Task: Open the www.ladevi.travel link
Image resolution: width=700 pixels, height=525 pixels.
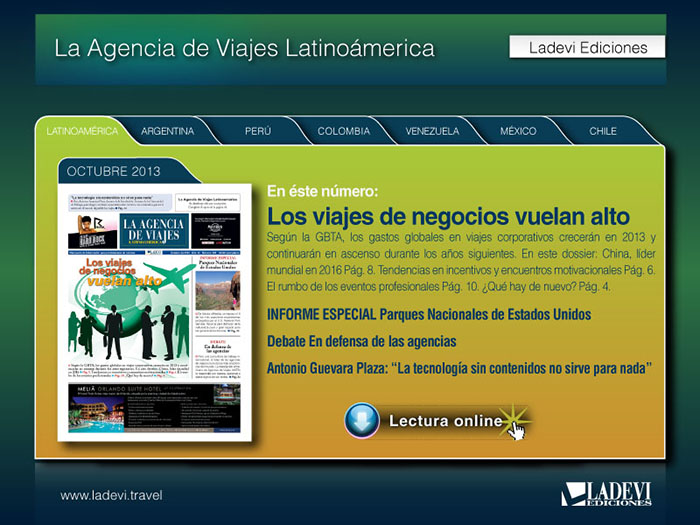Action: tap(111, 495)
